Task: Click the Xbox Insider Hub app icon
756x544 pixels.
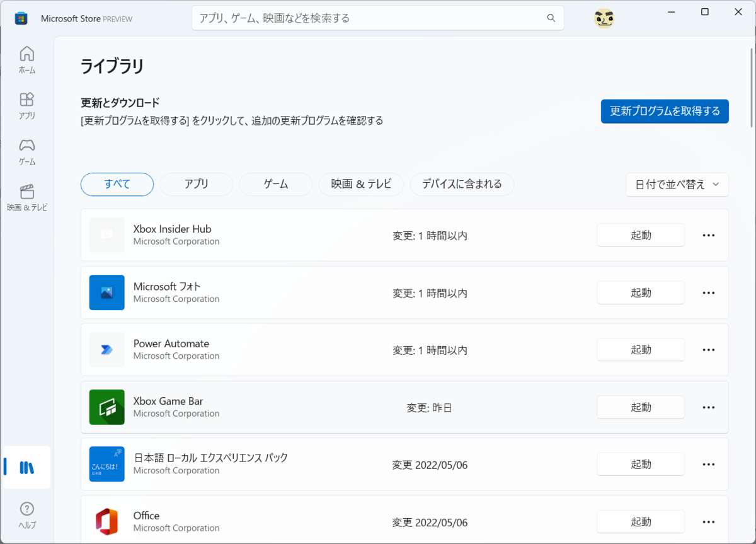Action: point(107,235)
